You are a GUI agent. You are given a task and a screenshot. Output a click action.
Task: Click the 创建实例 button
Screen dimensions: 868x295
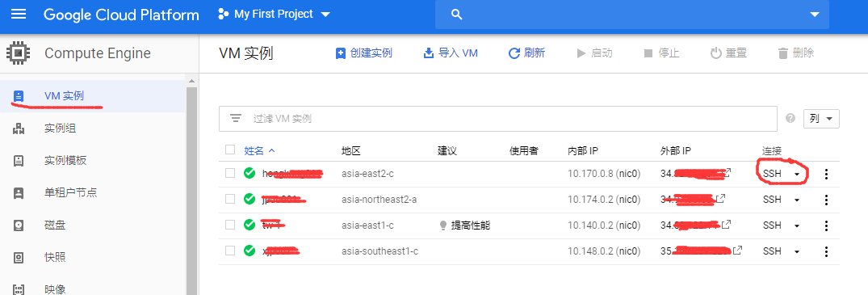[x=363, y=53]
